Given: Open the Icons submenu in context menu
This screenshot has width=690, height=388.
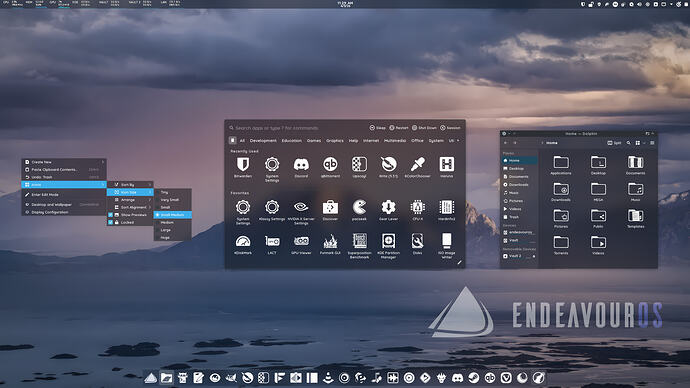Looking at the screenshot, I should click(64, 184).
